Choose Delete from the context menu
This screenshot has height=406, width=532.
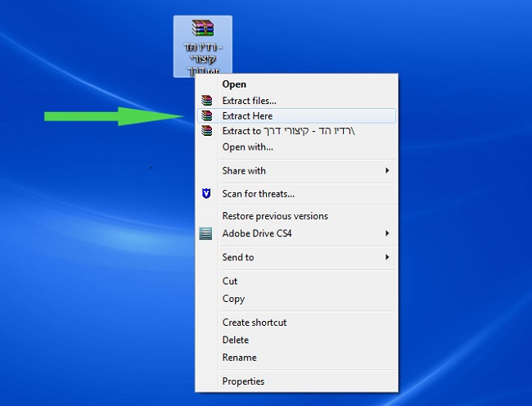[x=296, y=340]
